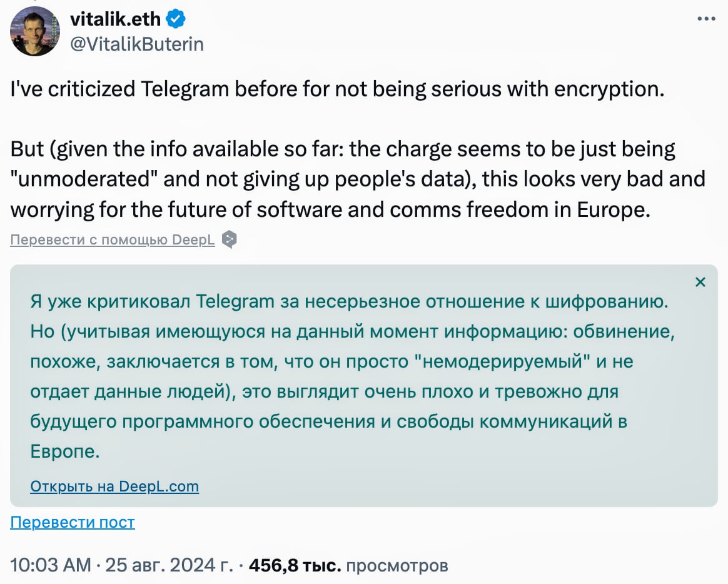
Task: Click the bold 456,8 тыс. number
Action: pos(295,566)
